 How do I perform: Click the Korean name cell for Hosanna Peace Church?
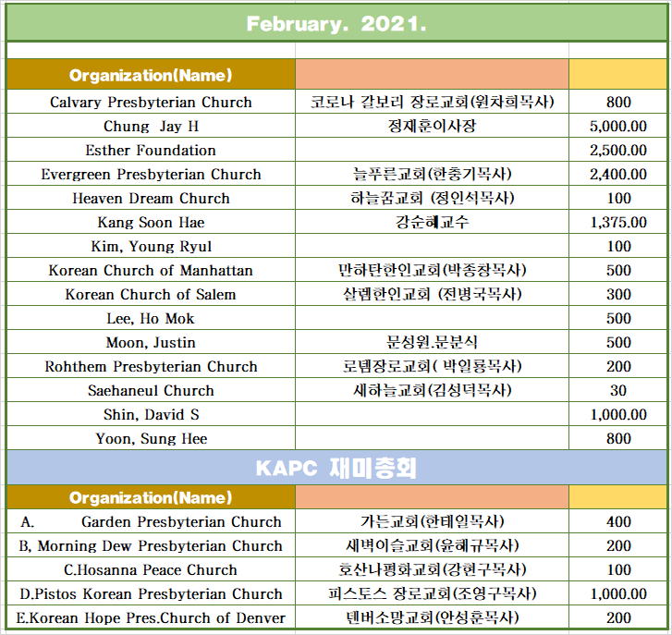pos(432,569)
